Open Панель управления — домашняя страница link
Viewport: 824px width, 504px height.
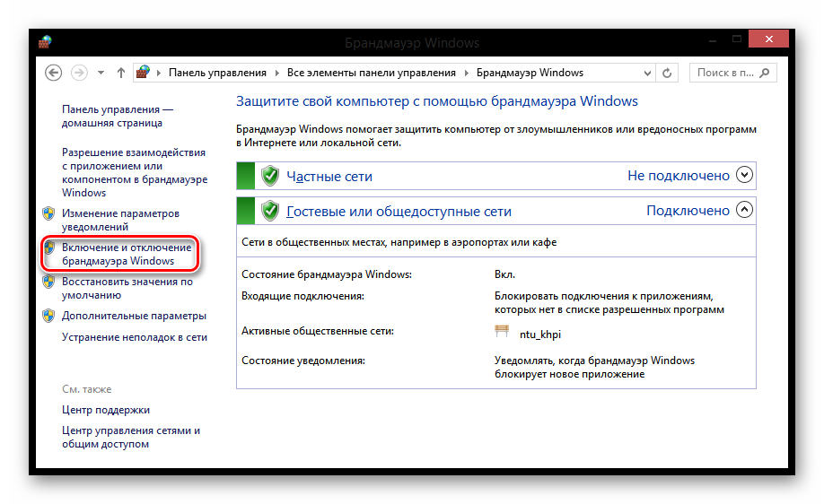point(118,116)
